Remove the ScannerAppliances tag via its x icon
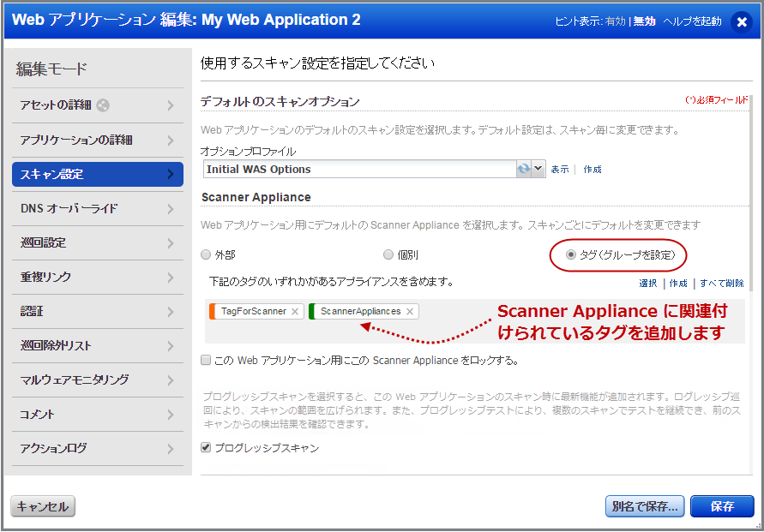 click(x=410, y=312)
